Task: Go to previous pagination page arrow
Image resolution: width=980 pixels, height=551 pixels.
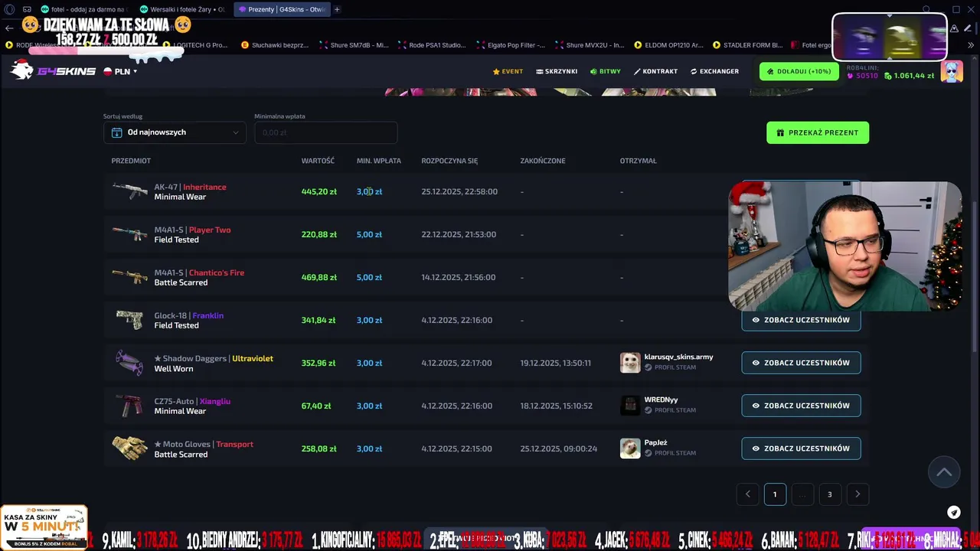Action: point(747,494)
